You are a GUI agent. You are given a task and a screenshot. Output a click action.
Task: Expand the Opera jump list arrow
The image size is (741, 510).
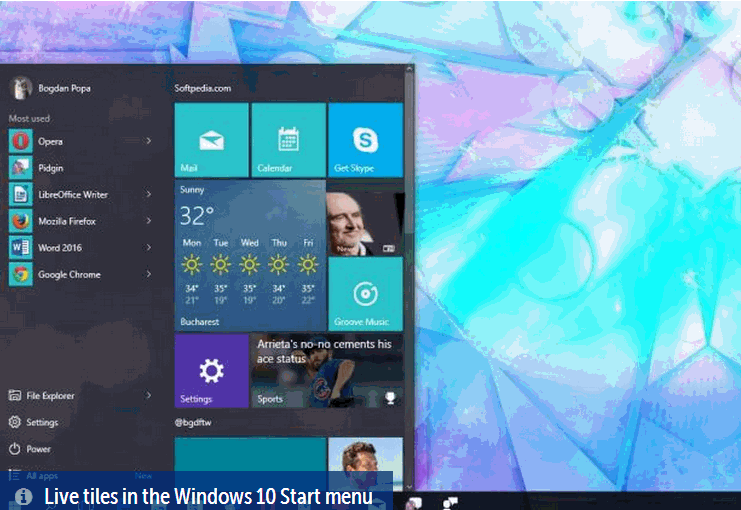click(148, 141)
